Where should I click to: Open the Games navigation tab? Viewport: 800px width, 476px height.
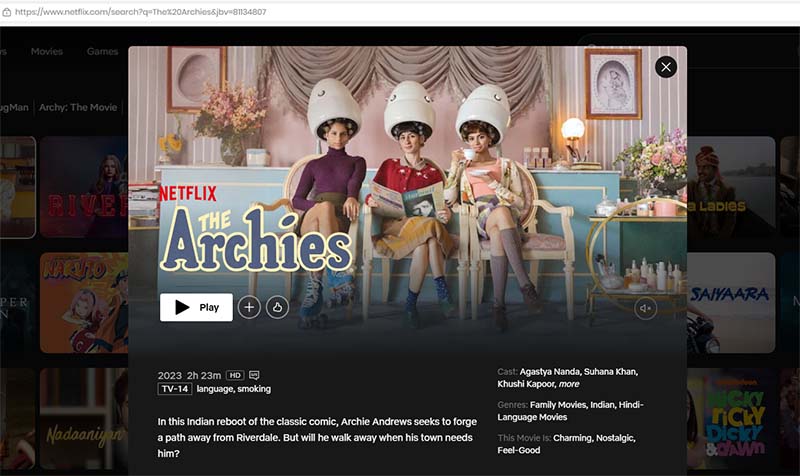[102, 51]
